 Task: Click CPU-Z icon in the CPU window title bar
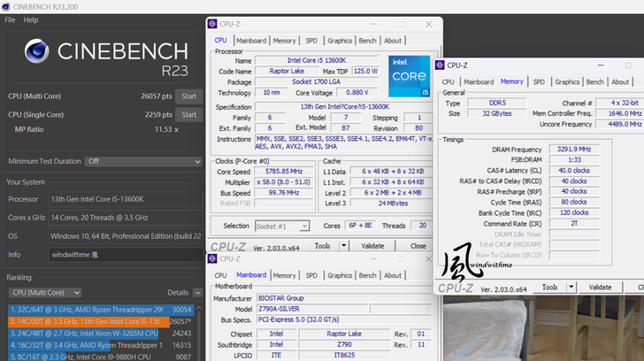point(212,24)
